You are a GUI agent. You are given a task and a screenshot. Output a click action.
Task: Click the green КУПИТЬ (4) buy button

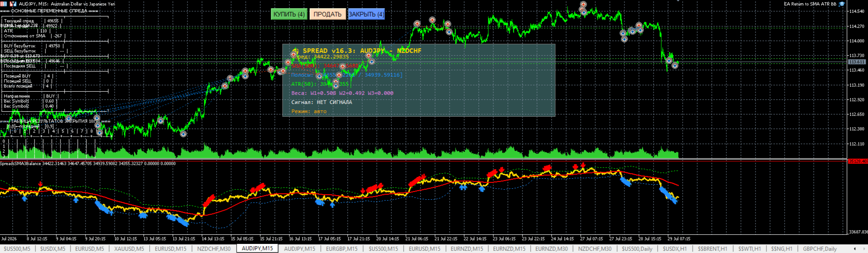tap(289, 14)
